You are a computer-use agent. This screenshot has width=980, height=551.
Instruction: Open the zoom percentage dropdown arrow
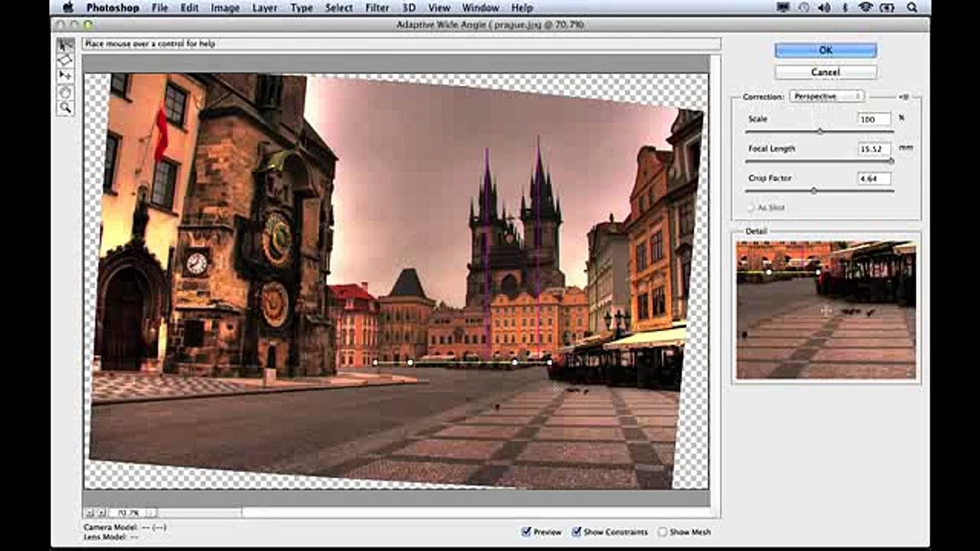click(151, 512)
